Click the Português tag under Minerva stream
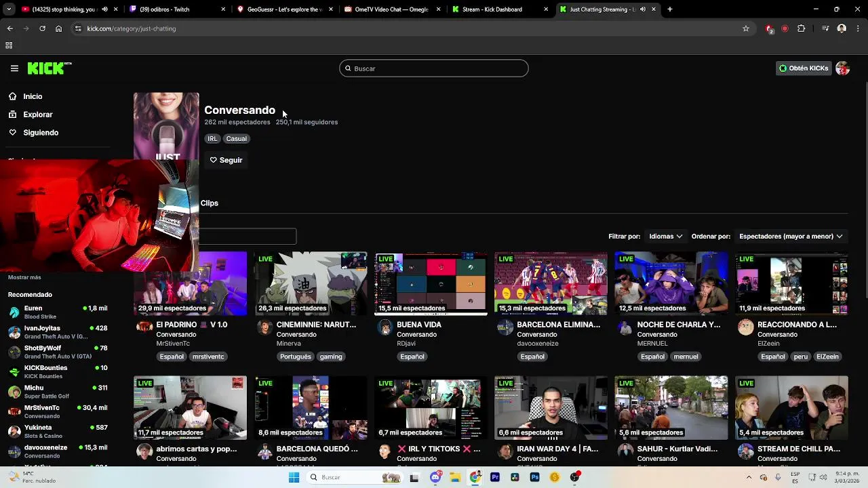The height and width of the screenshot is (488, 868). (x=295, y=357)
